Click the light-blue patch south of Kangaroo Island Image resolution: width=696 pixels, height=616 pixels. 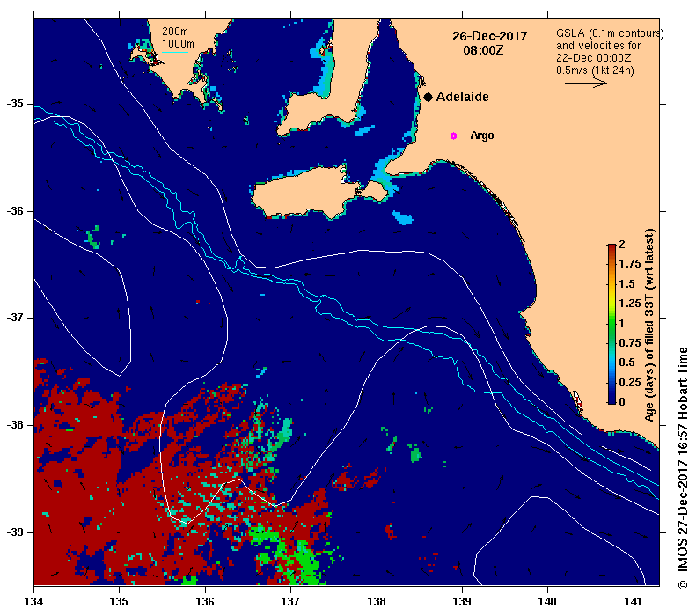[x=403, y=217]
